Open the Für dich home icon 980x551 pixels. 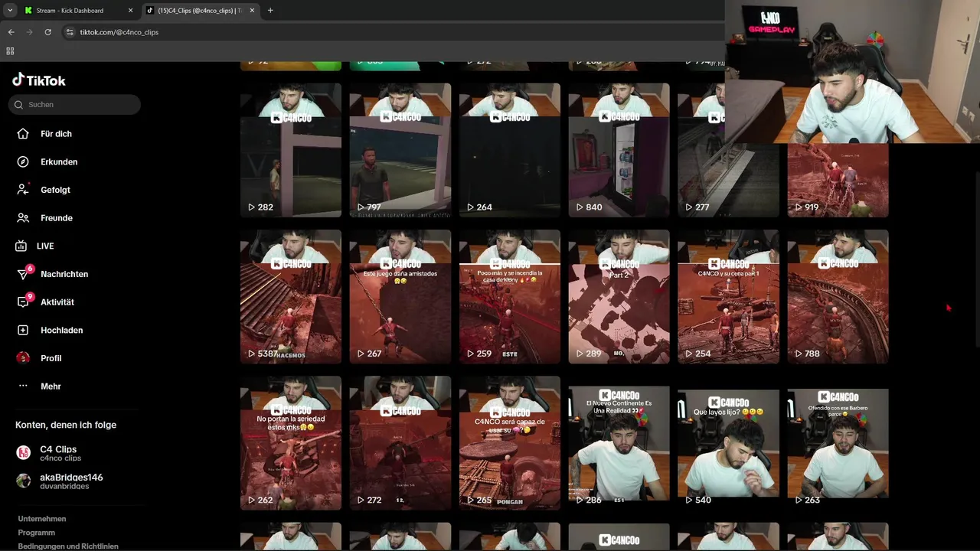(x=23, y=134)
